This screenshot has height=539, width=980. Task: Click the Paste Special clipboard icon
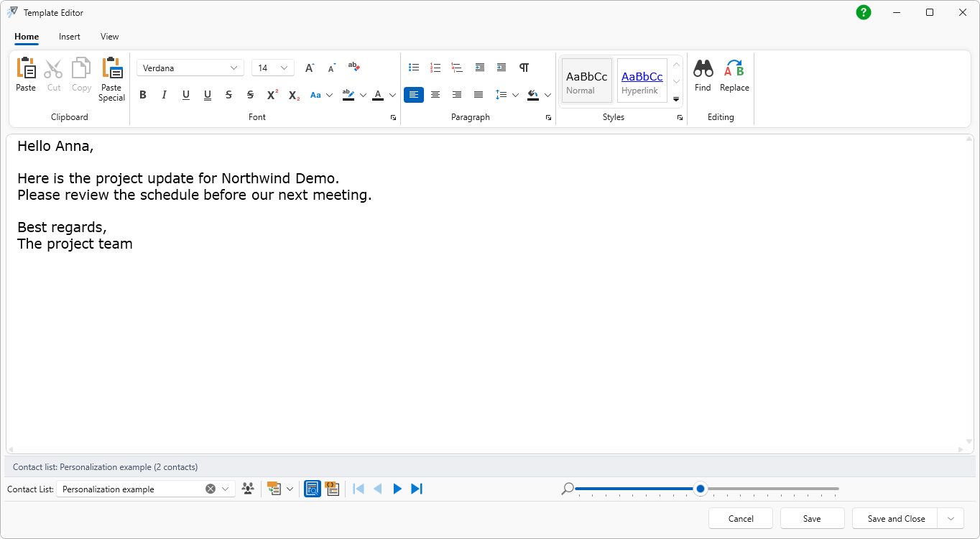pyautogui.click(x=112, y=68)
